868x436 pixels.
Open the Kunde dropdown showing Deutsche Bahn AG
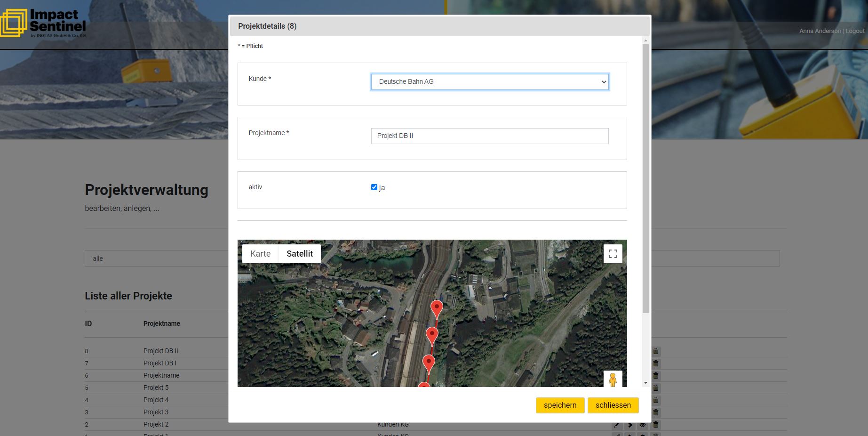489,82
